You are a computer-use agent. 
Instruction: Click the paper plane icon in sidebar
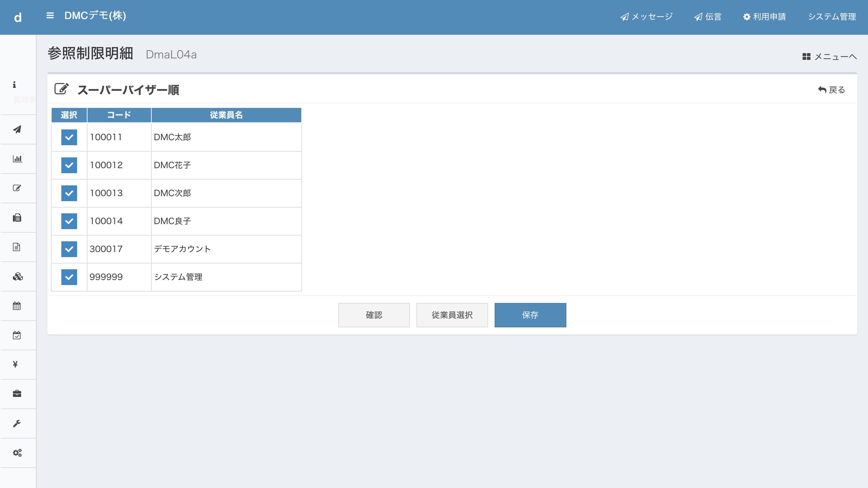pyautogui.click(x=17, y=129)
